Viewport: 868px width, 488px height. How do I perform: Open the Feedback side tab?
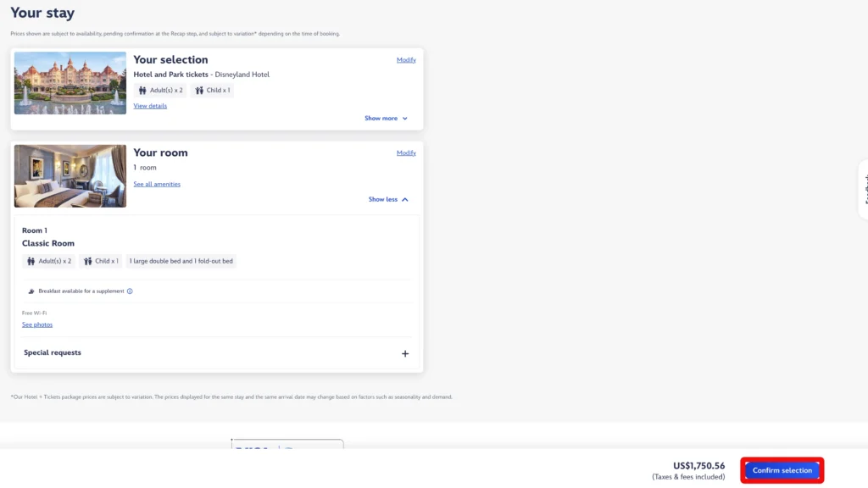click(864, 189)
